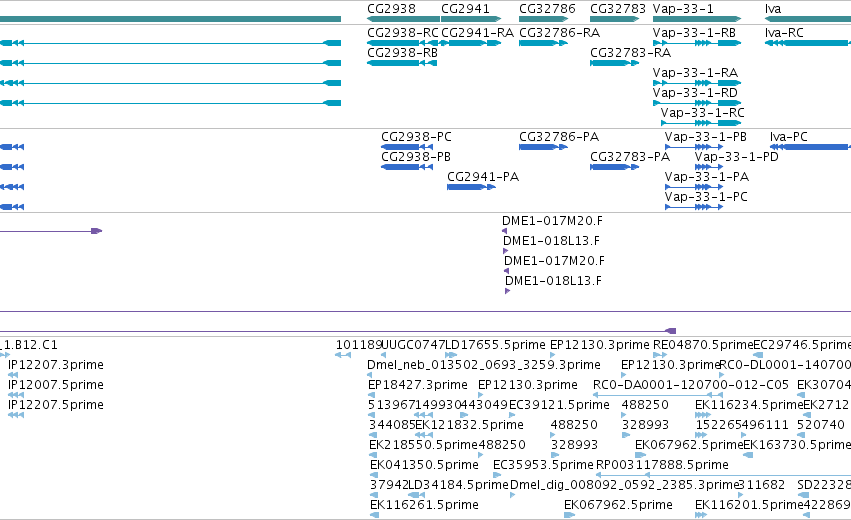
Task: Click protein label Vap-33-1-PC
Action: tap(706, 197)
